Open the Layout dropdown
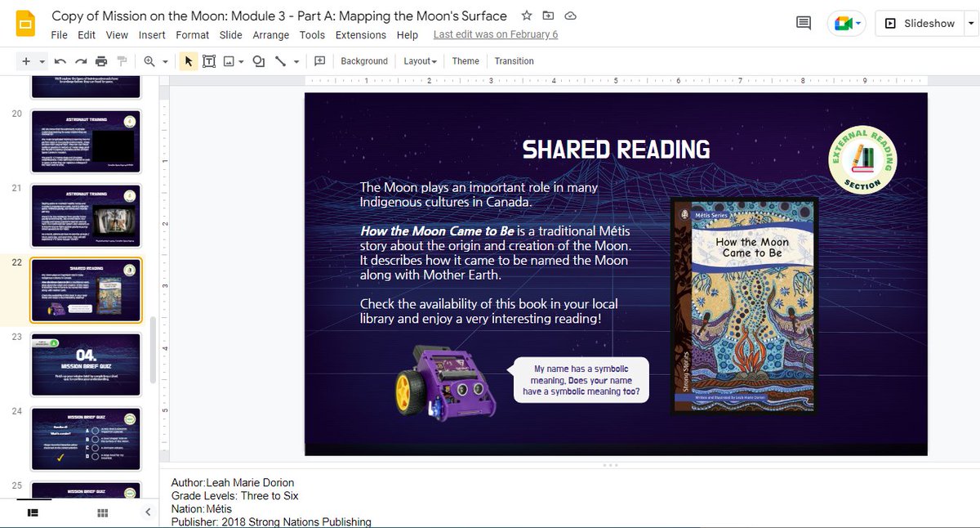The height and width of the screenshot is (528, 980). tap(420, 61)
